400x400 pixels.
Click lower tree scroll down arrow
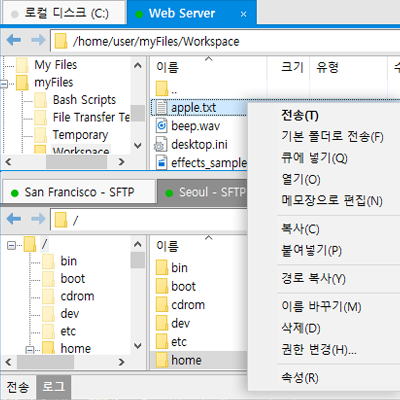coord(137,346)
